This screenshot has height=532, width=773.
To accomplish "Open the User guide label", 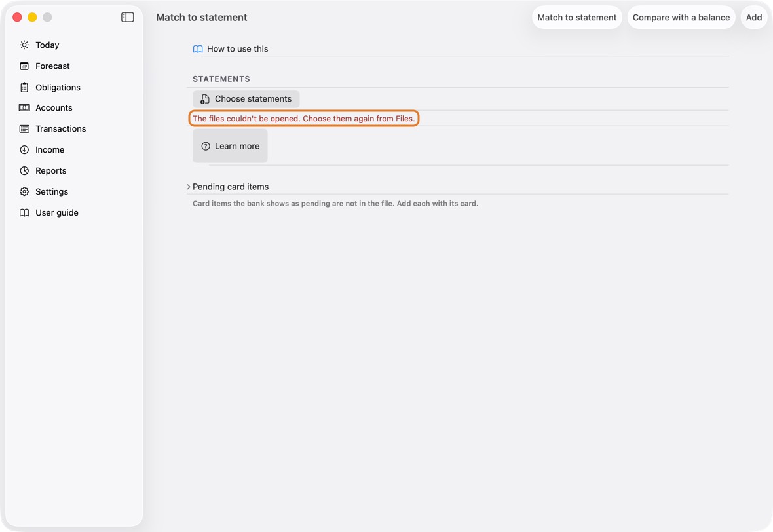I will tap(57, 212).
